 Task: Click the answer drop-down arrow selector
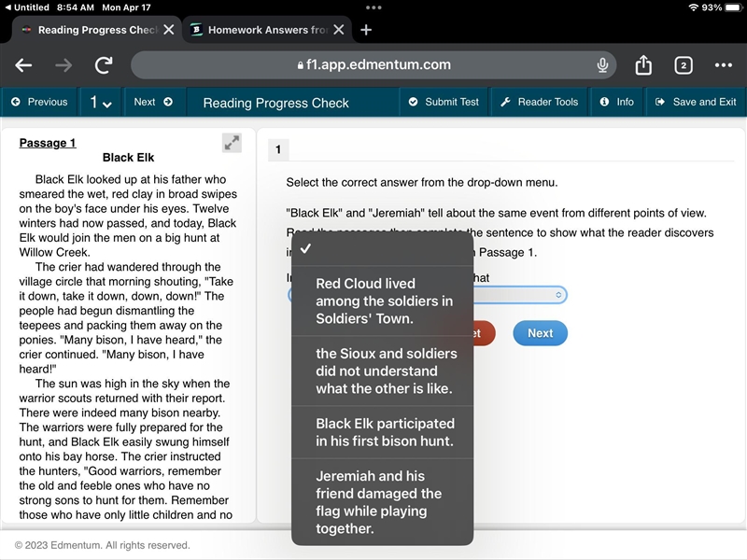tap(557, 295)
